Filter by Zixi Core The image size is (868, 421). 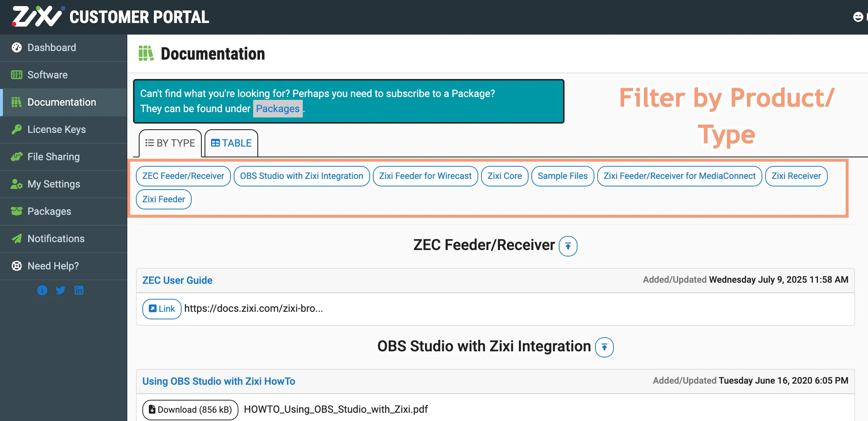point(505,176)
